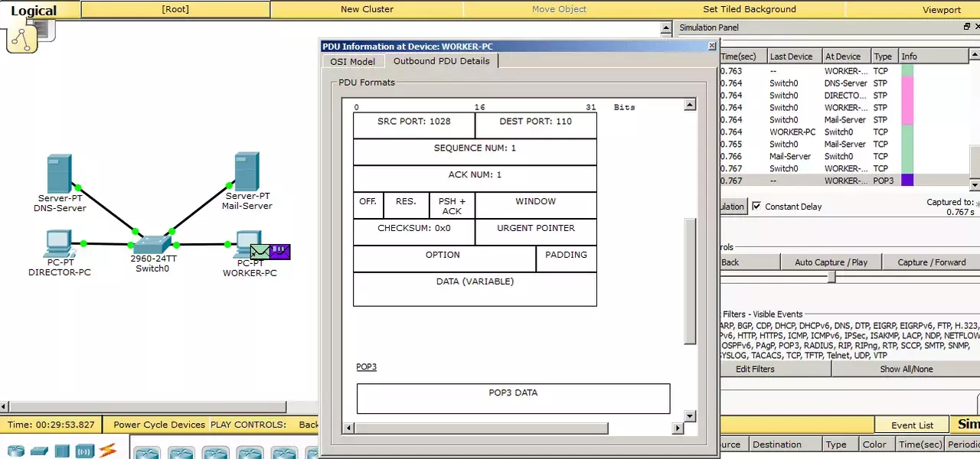Undock the Simulation Panel with float icon
Viewport: 980px width, 459px height.
pyautogui.click(x=966, y=27)
